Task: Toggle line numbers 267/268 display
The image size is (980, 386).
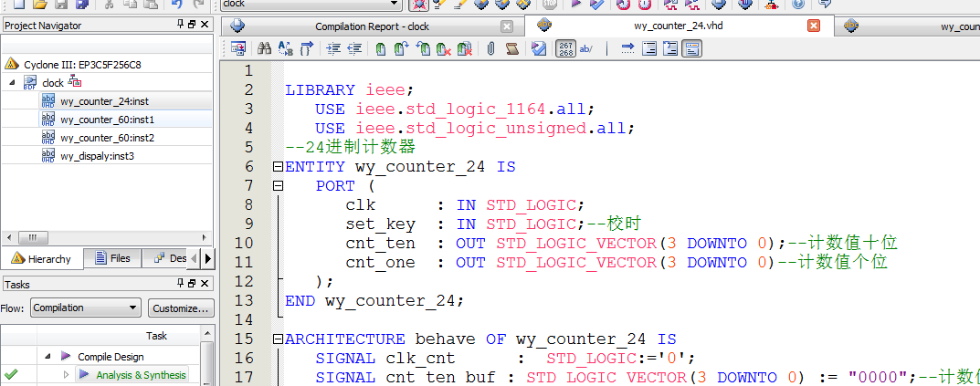Action: tap(565, 48)
